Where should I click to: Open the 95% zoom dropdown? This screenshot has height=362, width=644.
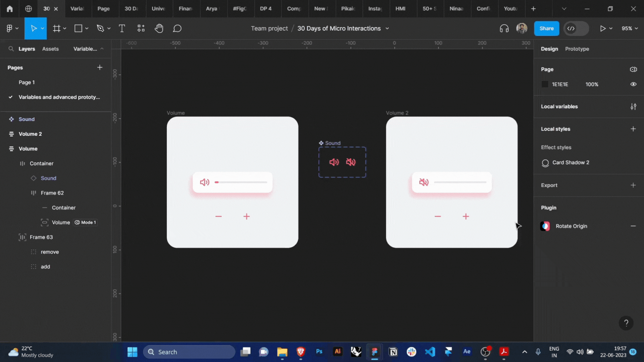629,28
